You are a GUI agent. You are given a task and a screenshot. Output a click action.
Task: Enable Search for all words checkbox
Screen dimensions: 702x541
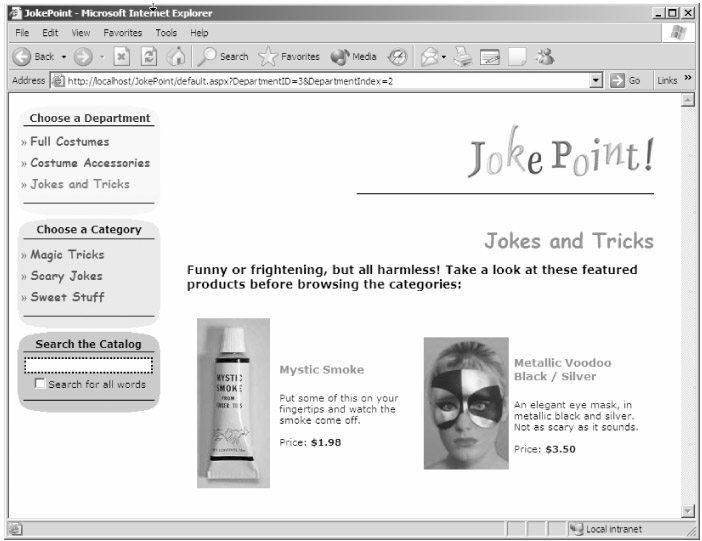(x=40, y=385)
